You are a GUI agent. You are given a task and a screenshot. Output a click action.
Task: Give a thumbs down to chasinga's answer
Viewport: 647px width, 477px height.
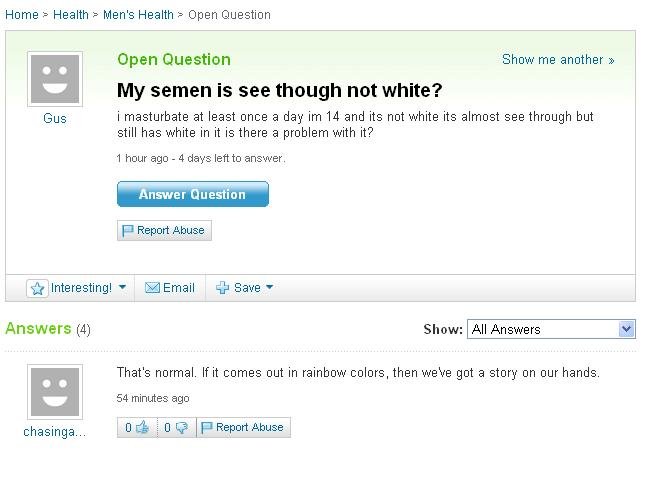182,427
